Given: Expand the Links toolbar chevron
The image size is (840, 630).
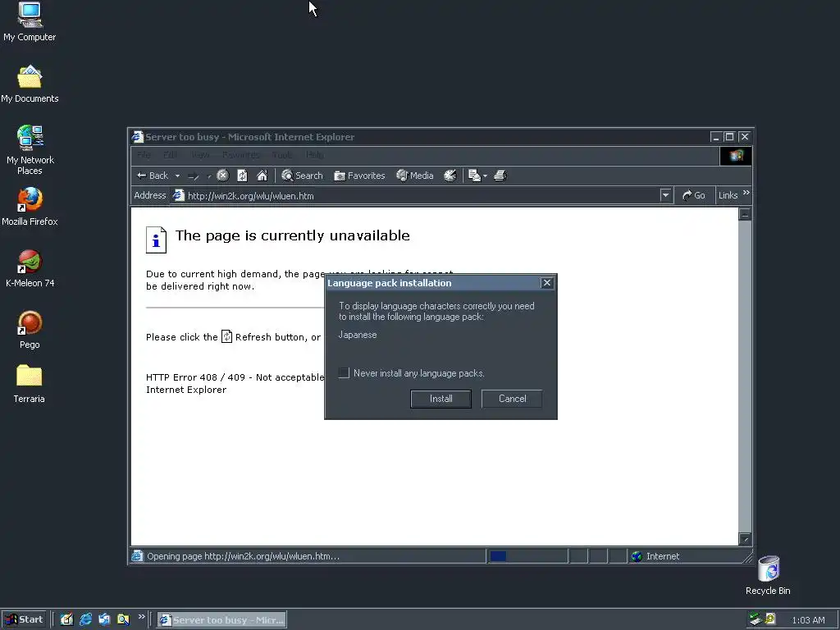Looking at the screenshot, I should point(746,193).
